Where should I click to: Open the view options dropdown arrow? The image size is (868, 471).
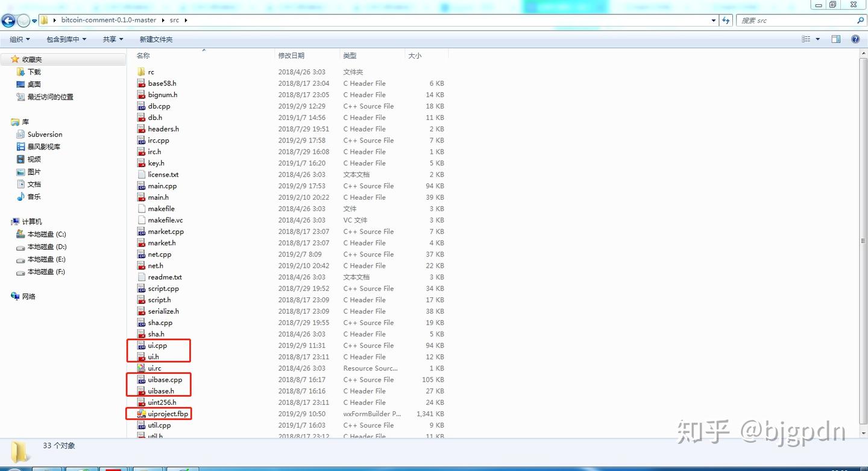(817, 39)
